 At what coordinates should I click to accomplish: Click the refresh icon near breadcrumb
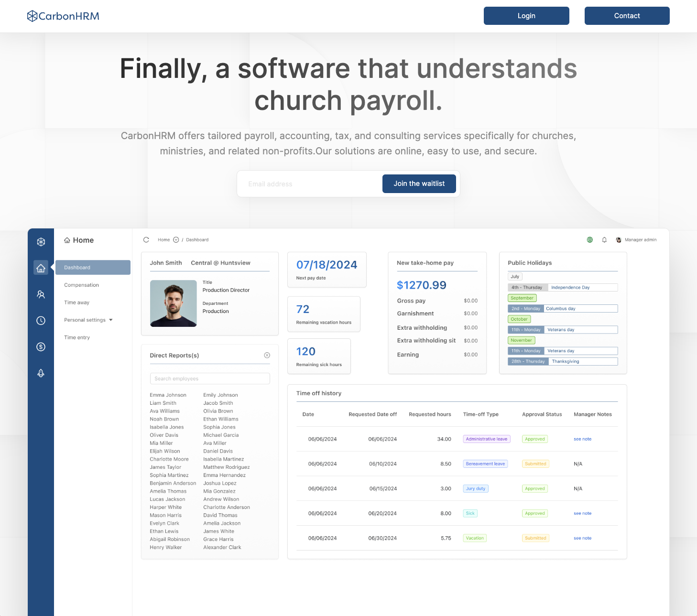point(146,240)
